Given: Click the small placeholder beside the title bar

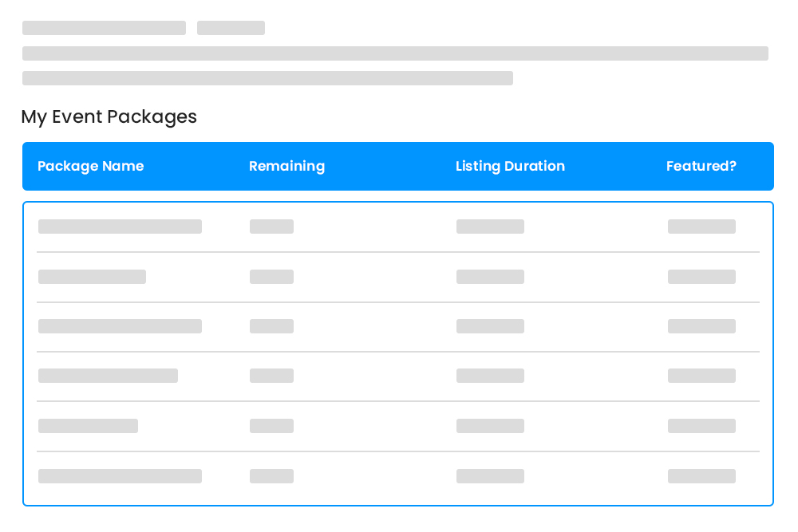Looking at the screenshot, I should 231,28.
